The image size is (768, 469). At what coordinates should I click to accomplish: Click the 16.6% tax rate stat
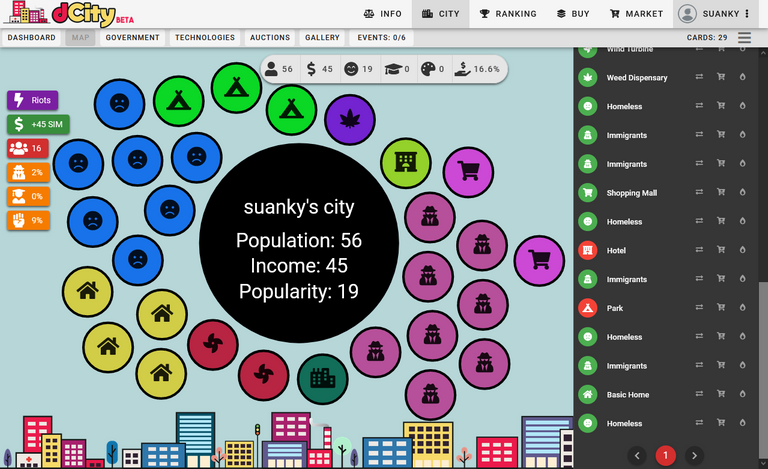478,69
